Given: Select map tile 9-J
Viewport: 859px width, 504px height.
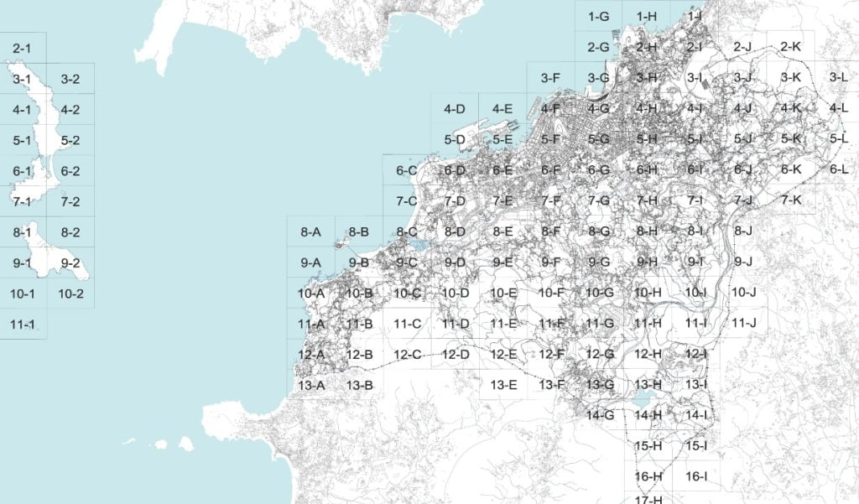Looking at the screenshot, I should [743, 262].
